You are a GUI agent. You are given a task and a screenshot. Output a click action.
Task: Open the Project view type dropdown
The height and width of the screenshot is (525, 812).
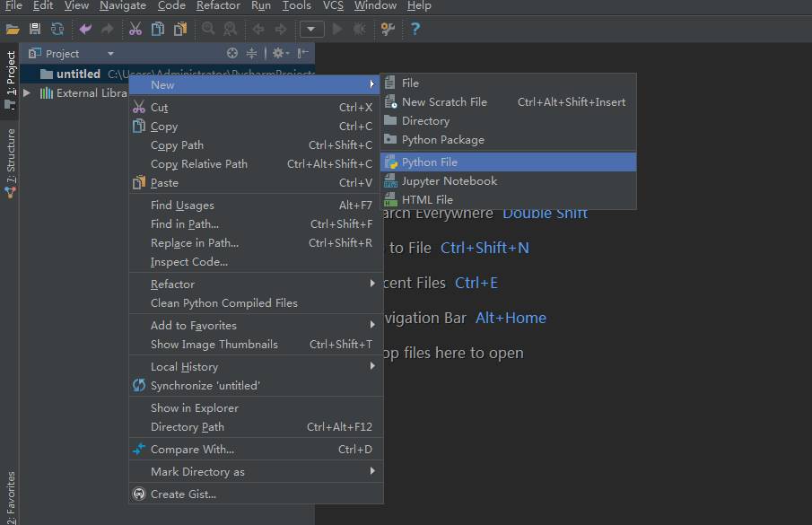point(110,53)
